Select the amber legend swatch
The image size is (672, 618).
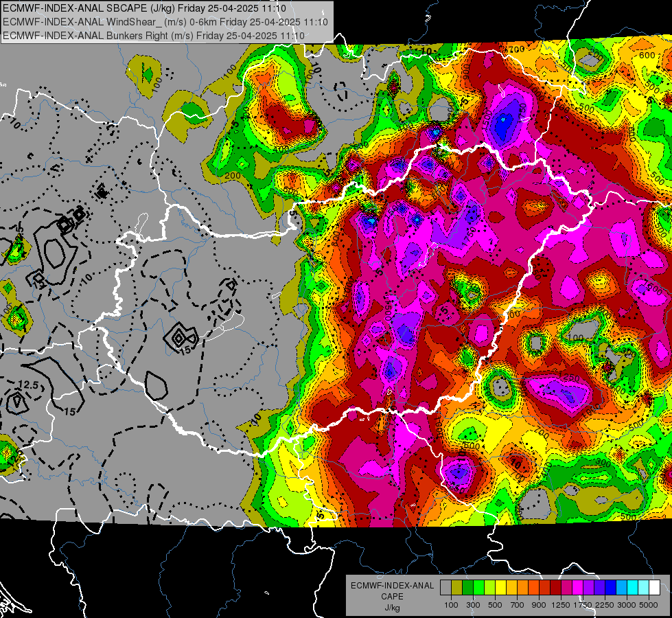click(511, 588)
